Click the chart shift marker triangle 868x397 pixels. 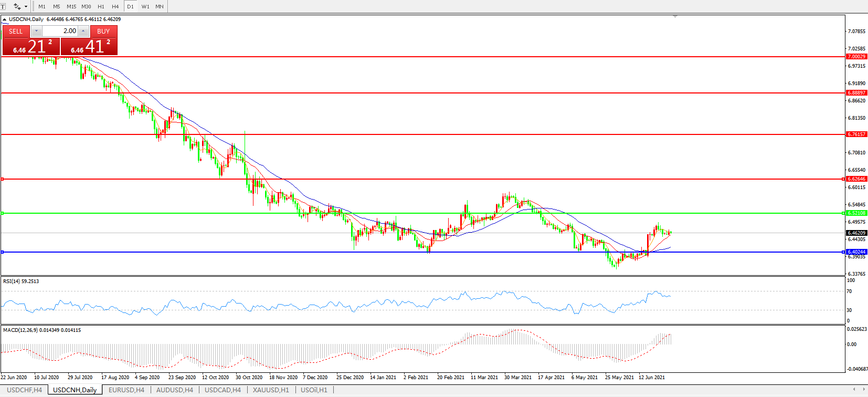tap(675, 17)
